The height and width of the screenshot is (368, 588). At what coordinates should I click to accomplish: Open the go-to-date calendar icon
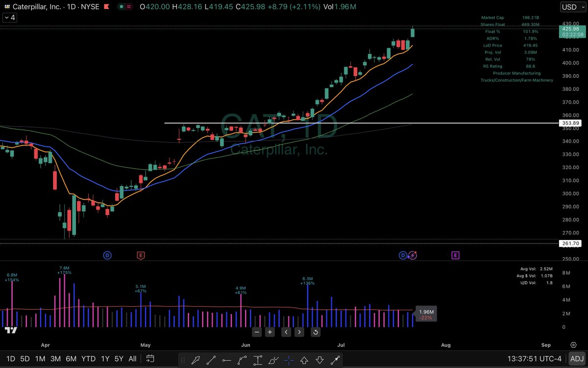pyautogui.click(x=150, y=359)
